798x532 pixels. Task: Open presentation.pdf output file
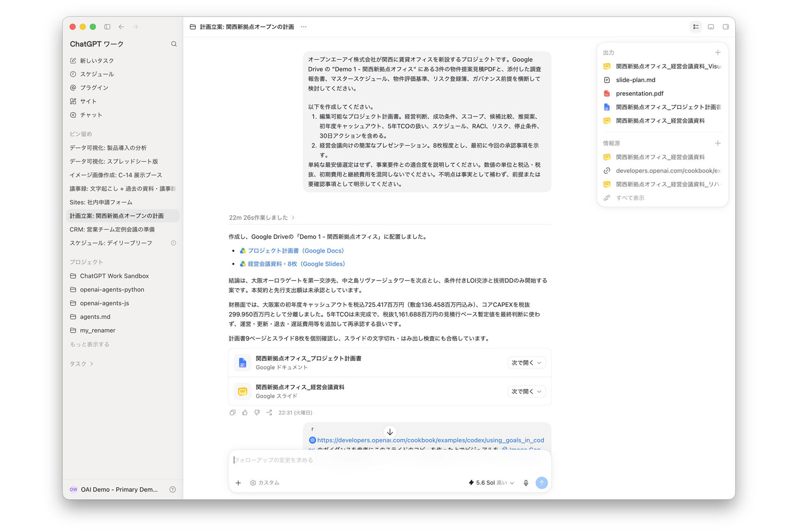(663, 94)
